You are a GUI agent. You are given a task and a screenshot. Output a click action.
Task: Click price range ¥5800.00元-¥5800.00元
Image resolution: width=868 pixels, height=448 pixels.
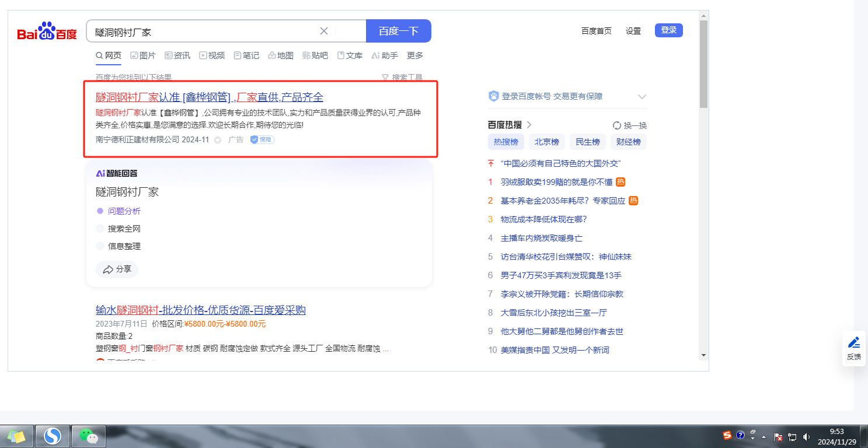pyautogui.click(x=225, y=324)
